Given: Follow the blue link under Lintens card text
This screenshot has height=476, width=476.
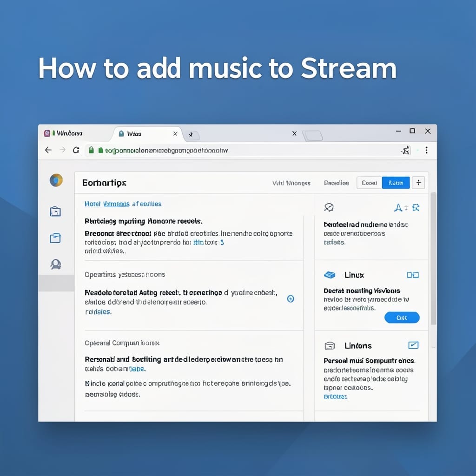Looking at the screenshot, I should click(x=336, y=397).
